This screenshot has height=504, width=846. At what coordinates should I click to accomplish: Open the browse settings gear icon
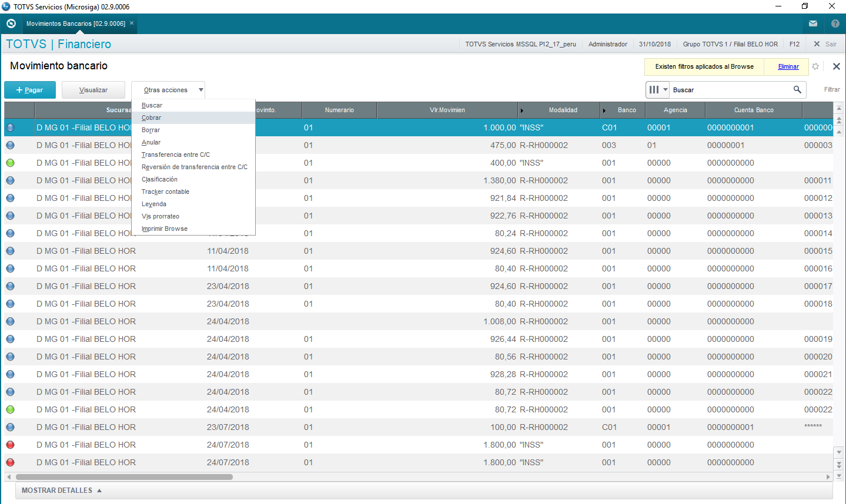click(815, 66)
